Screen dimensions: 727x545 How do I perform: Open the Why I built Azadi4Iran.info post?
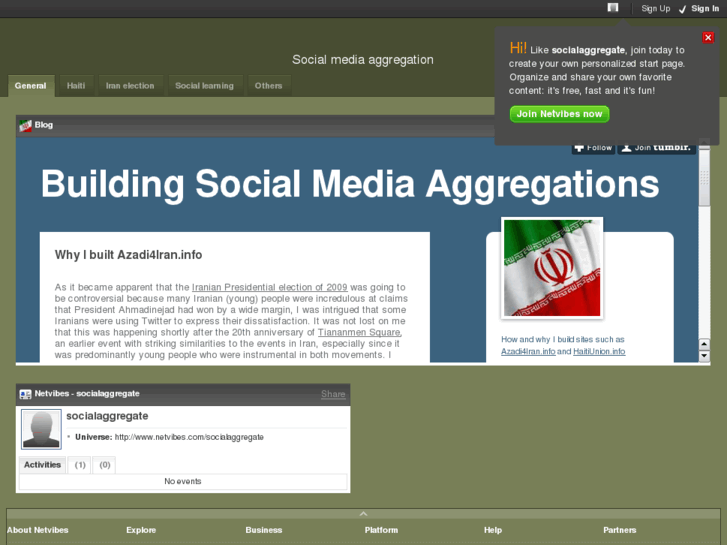click(128, 255)
